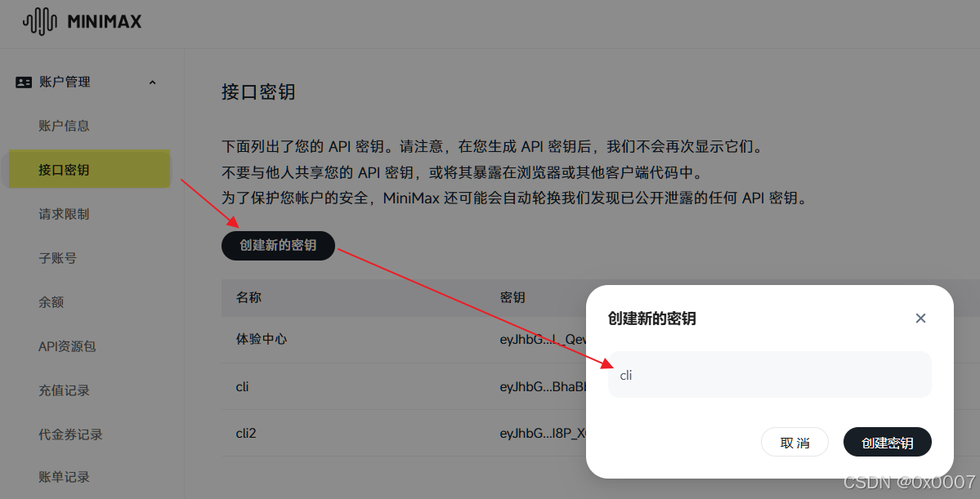This screenshot has height=499, width=980.
Task: Click the MiniMax logo
Action: pyautogui.click(x=82, y=22)
